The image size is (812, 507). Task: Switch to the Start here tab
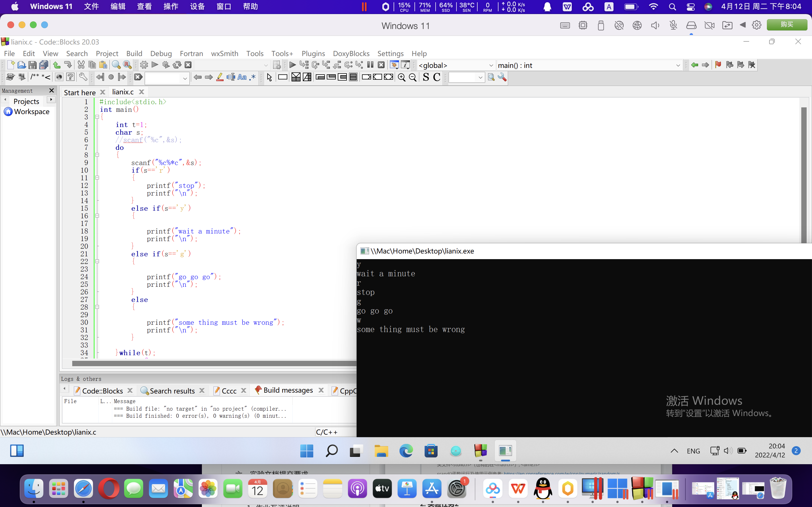click(x=80, y=93)
